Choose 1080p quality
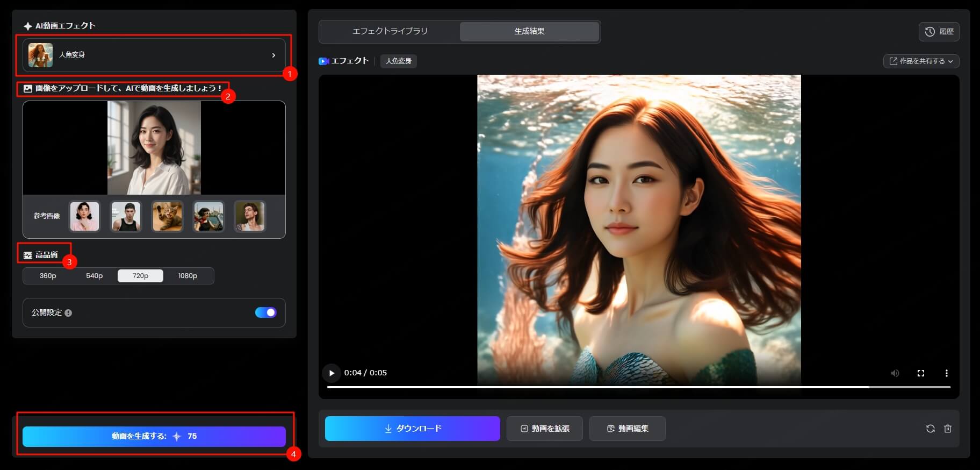The height and width of the screenshot is (470, 980). 188,276
